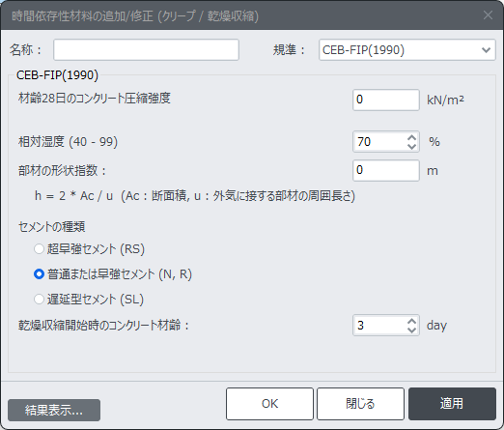Select the 遅延型セメント (SL) radio button
This screenshot has width=504, height=430.
[x=39, y=300]
